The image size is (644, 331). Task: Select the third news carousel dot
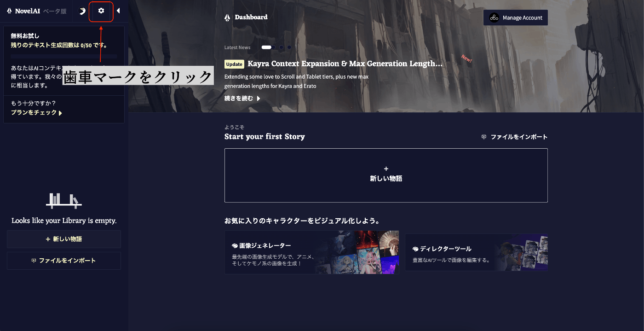281,47
